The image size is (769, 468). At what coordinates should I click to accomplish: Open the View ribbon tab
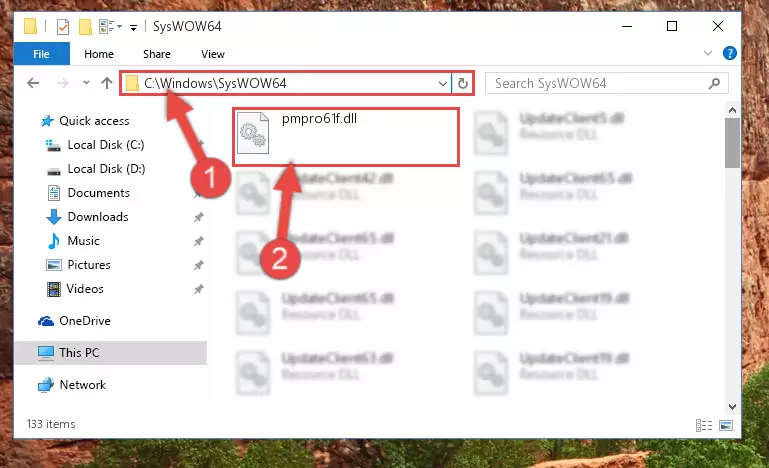point(213,54)
